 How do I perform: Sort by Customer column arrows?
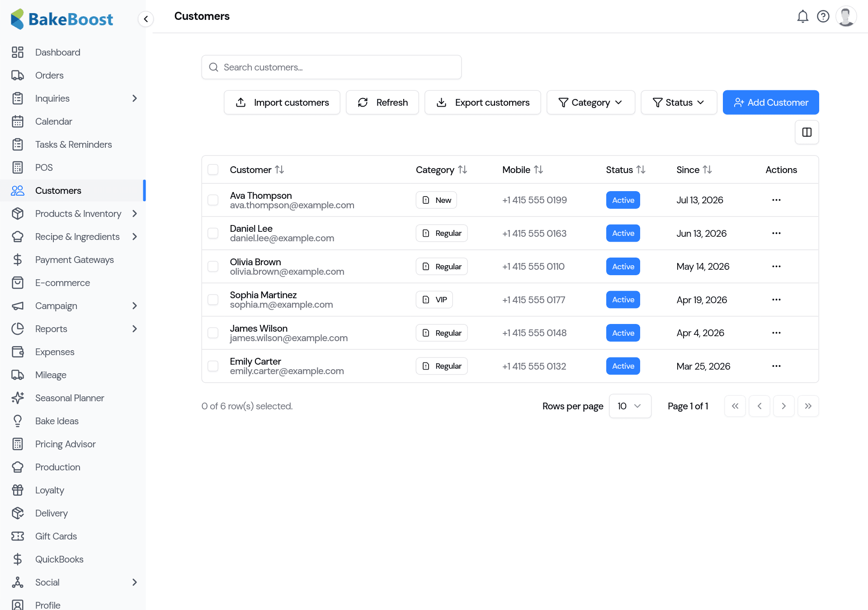point(279,170)
